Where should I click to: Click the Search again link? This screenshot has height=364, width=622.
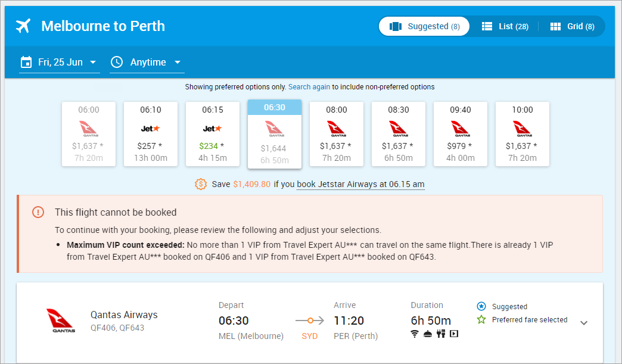pyautogui.click(x=309, y=87)
